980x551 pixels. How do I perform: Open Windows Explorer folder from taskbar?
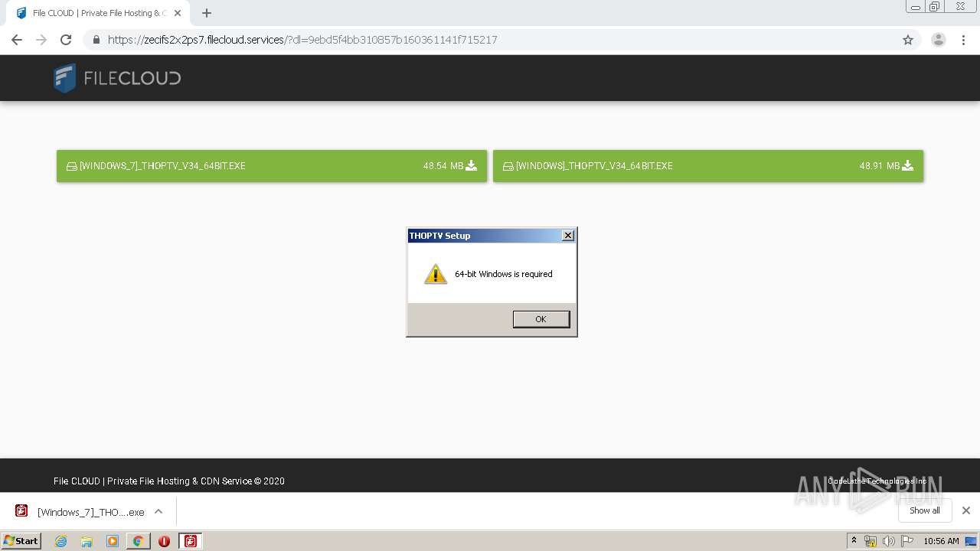pyautogui.click(x=87, y=541)
